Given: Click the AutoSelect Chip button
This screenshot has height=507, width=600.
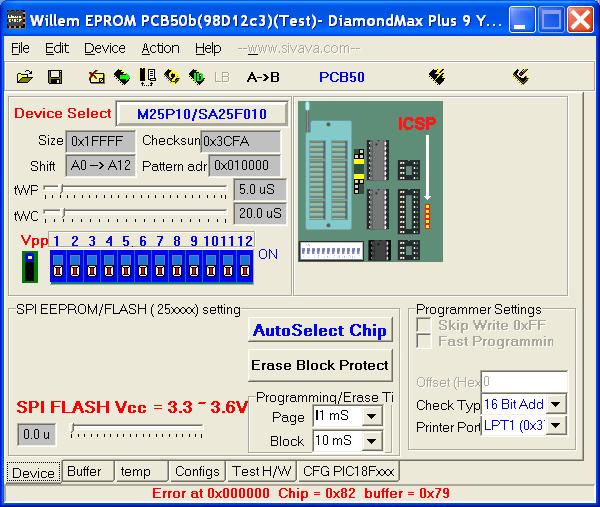Looking at the screenshot, I should point(320,330).
